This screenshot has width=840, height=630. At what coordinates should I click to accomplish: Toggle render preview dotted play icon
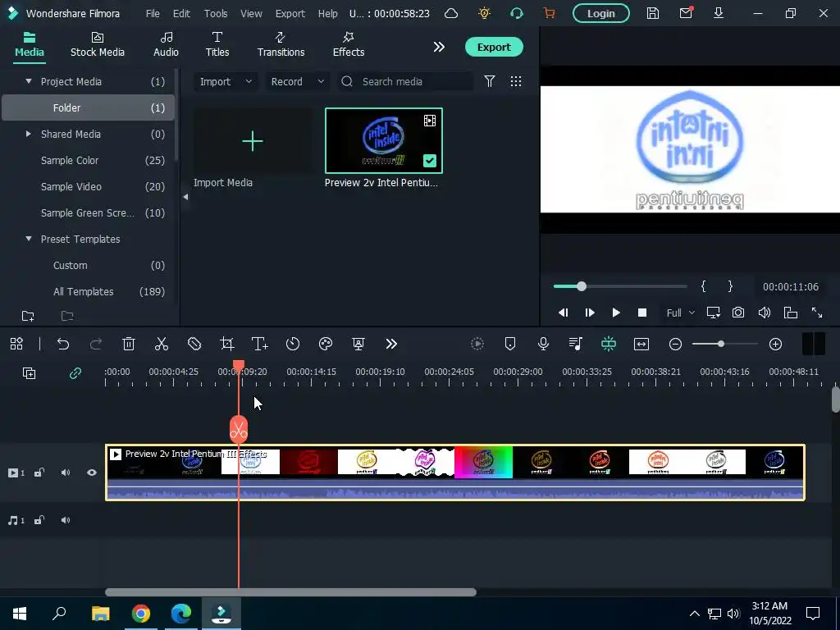[477, 344]
